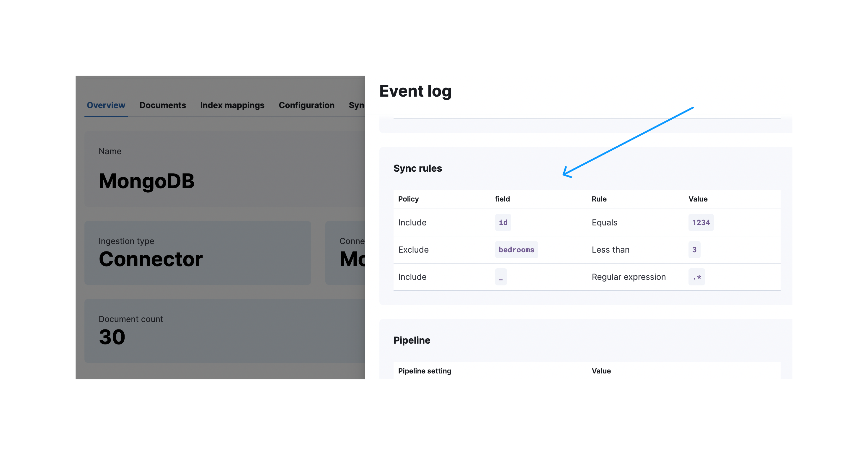Click the Pipeline section heading
Image resolution: width=868 pixels, height=455 pixels.
pos(412,340)
